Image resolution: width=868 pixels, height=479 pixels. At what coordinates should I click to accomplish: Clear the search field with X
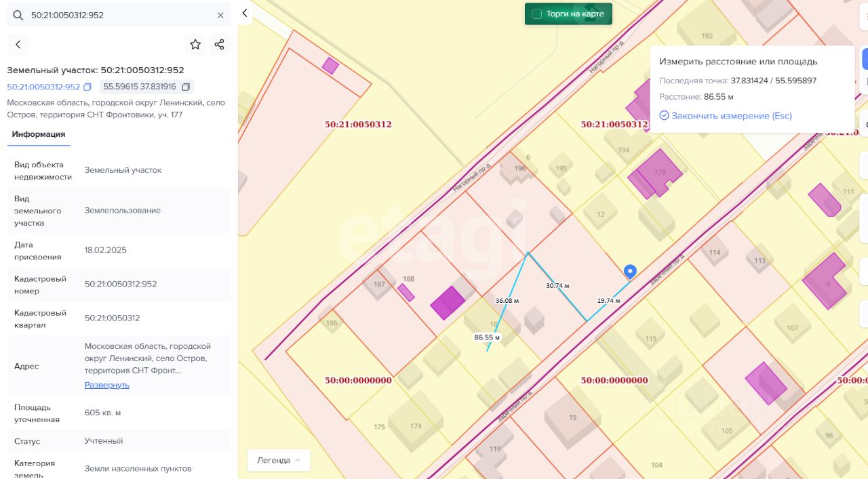pos(220,15)
